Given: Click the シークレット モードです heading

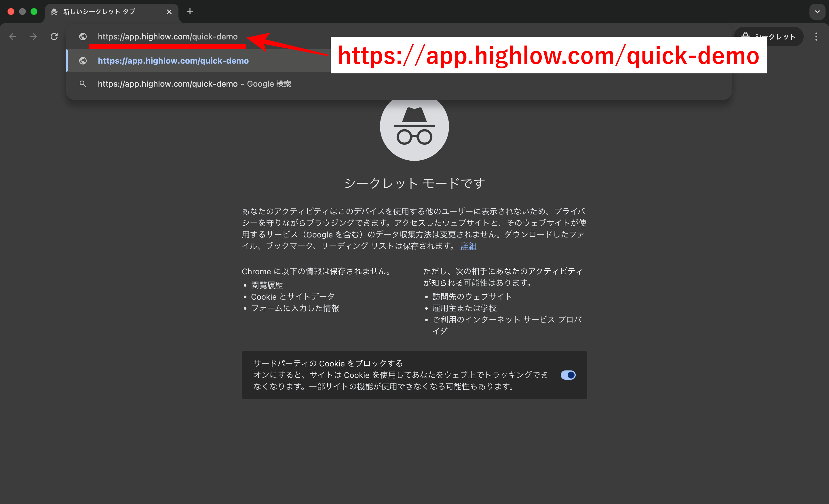Looking at the screenshot, I should tap(414, 183).
